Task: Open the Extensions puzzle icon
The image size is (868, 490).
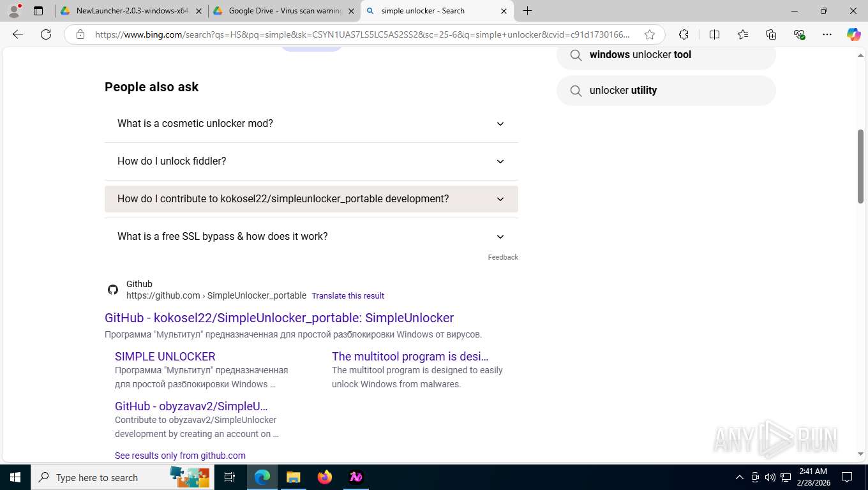Action: pyautogui.click(x=684, y=34)
